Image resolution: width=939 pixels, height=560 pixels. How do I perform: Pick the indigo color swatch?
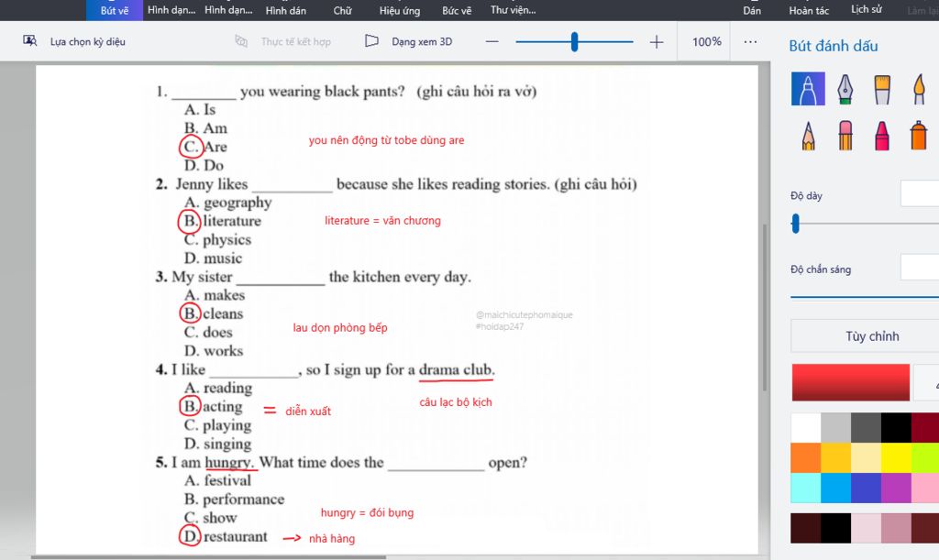click(x=866, y=489)
